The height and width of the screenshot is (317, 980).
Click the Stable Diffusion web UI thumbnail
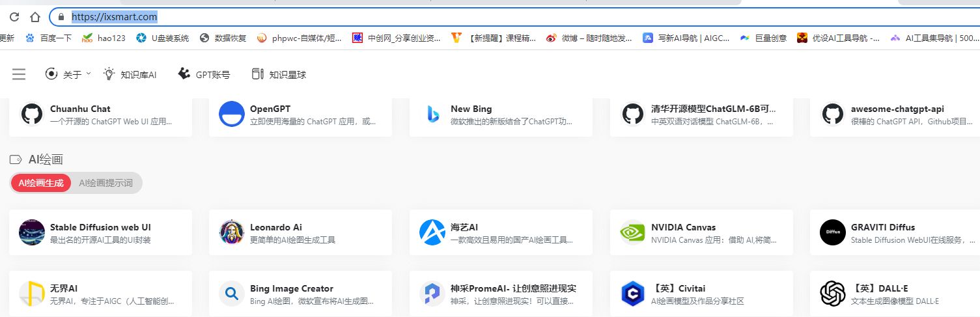click(x=32, y=232)
